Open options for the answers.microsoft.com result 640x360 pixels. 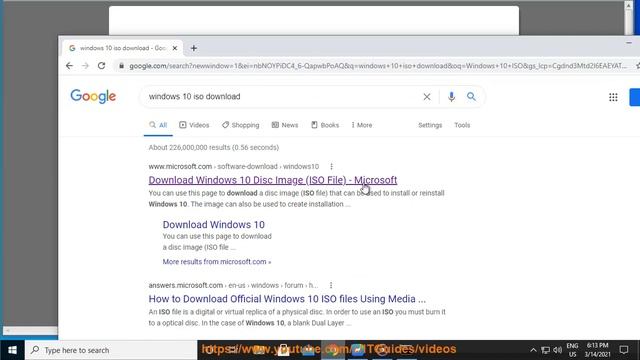[331, 285]
